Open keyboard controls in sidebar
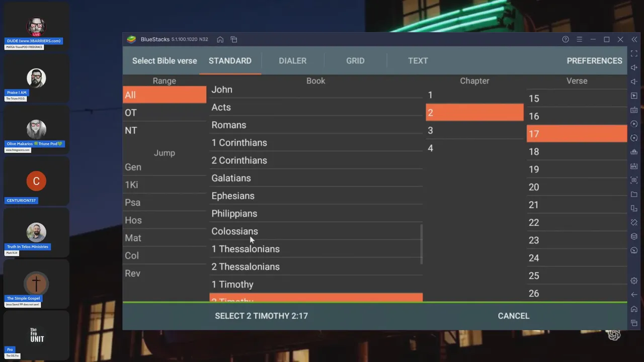The width and height of the screenshot is (644, 362). click(x=634, y=110)
